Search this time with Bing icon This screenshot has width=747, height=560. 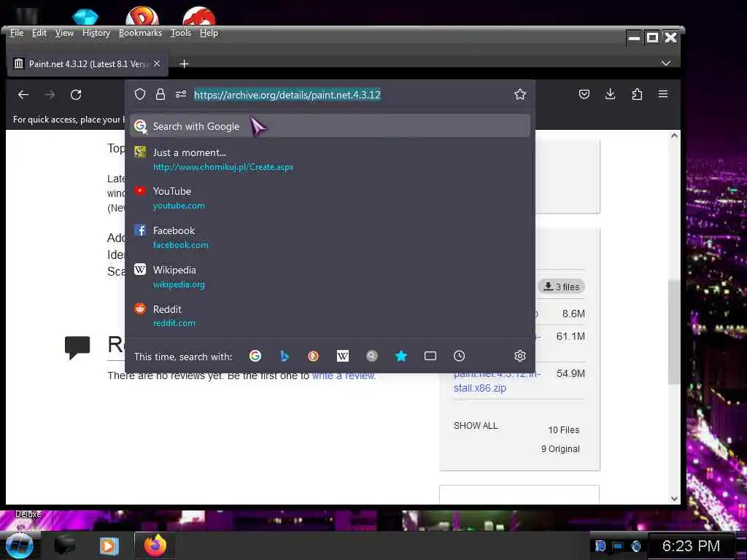pos(285,356)
